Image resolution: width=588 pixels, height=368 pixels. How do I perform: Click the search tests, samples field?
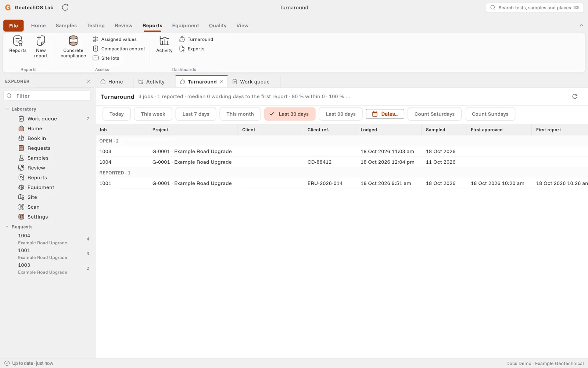(x=535, y=7)
